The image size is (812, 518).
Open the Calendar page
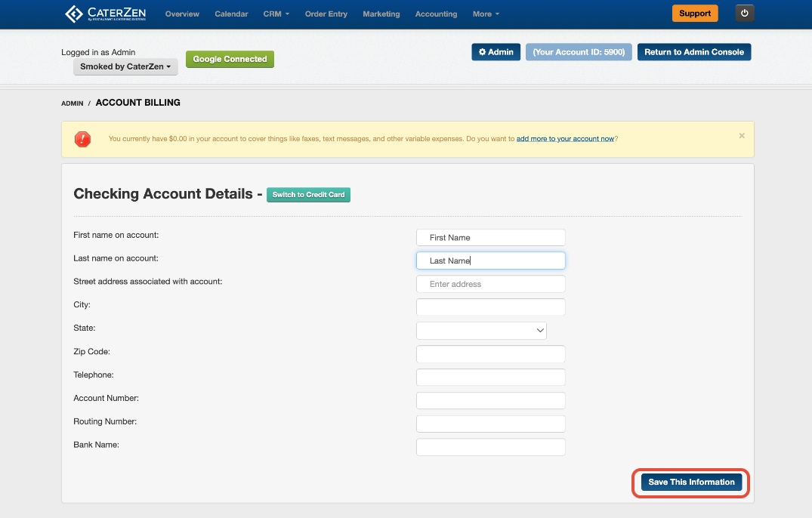231,14
